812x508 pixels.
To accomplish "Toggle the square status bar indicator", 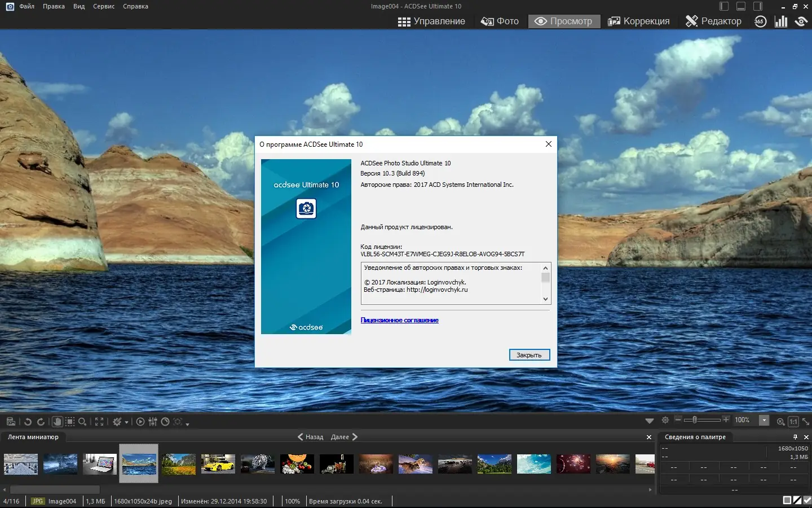I will click(787, 500).
